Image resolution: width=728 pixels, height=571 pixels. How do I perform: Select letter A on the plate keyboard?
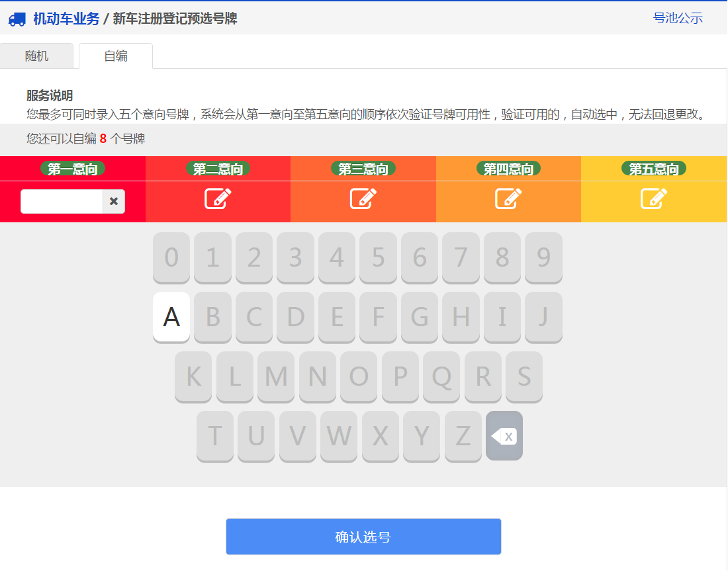pos(171,318)
